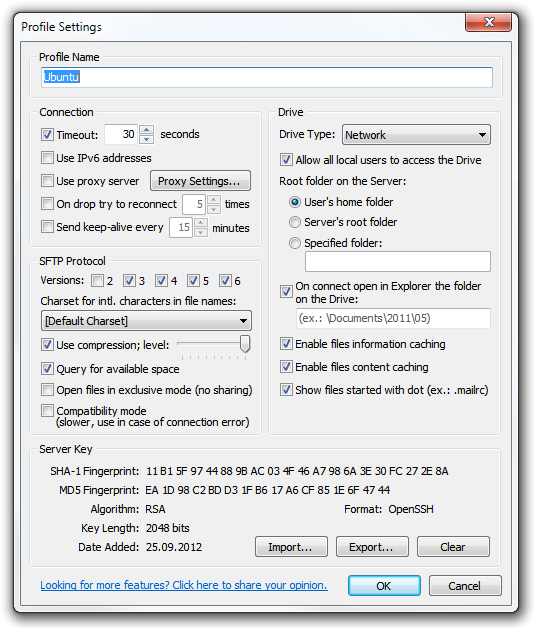The width and height of the screenshot is (534, 628).
Task: Enable Open files in exclusive mode
Action: [x=47, y=390]
